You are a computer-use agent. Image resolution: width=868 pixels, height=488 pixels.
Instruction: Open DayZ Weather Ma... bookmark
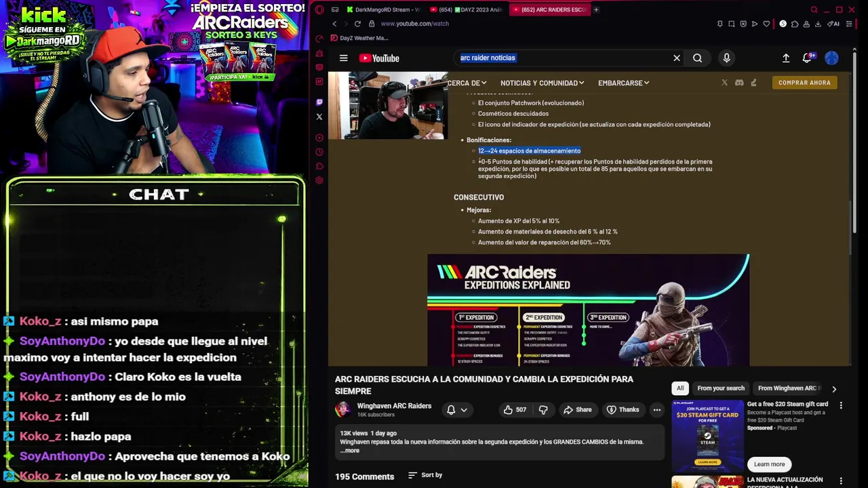359,39
